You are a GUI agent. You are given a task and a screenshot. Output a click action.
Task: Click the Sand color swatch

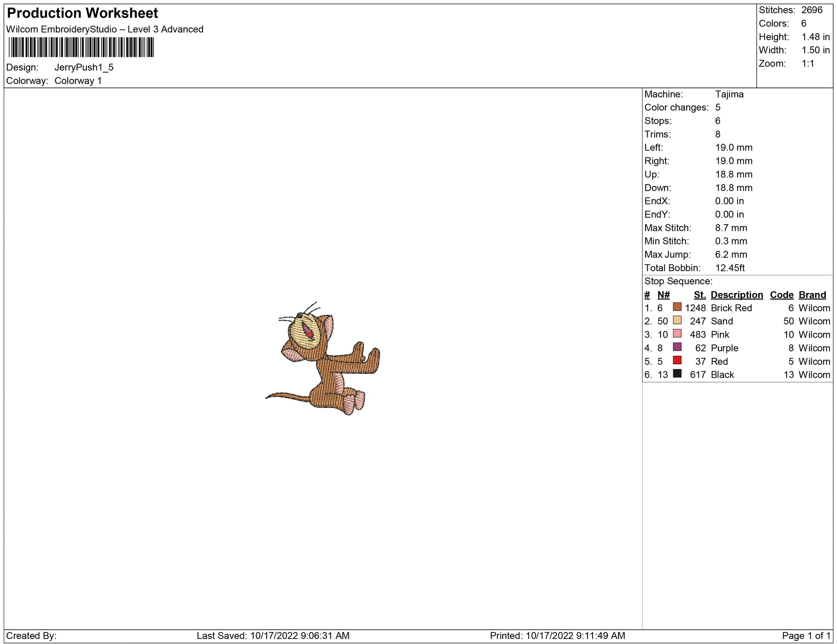point(677,320)
